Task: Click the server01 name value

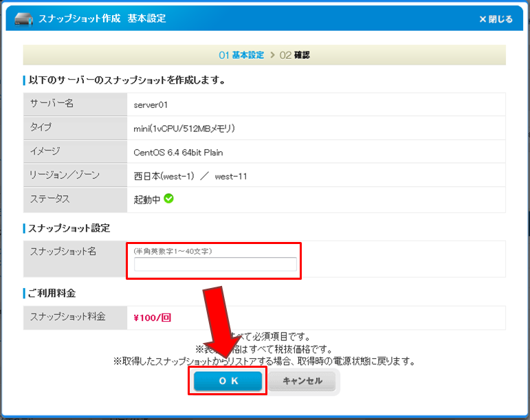Action: click(151, 105)
